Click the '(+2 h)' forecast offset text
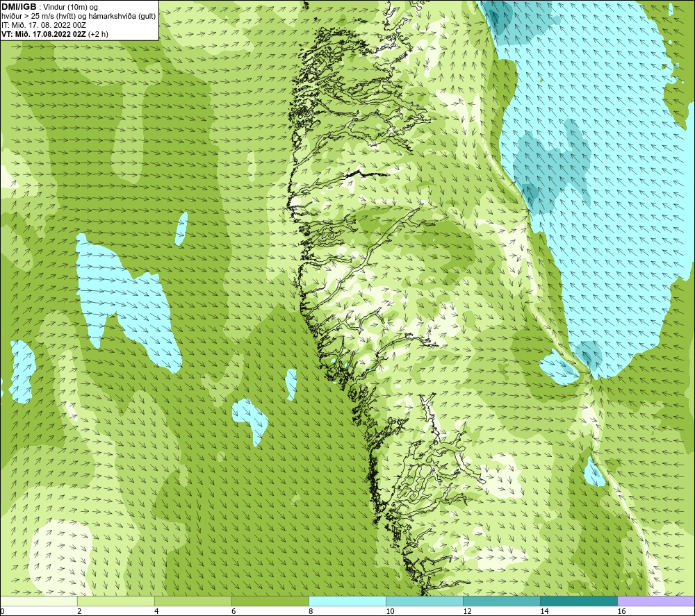 click(x=98, y=34)
